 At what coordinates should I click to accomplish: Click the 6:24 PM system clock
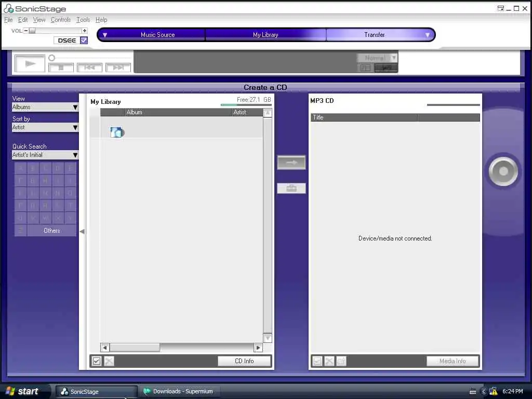[x=513, y=392]
